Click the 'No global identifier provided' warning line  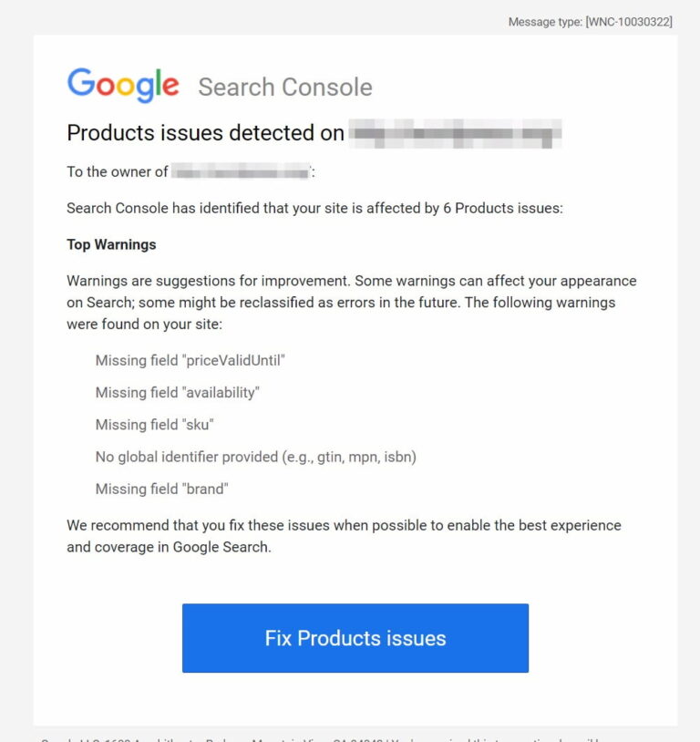pyautogui.click(x=255, y=457)
